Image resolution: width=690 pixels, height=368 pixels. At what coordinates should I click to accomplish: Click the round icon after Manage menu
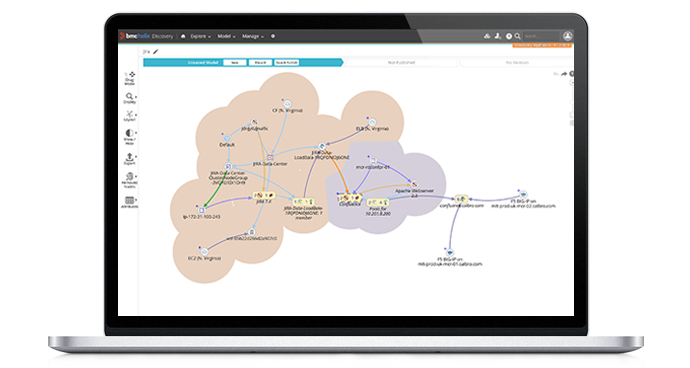click(x=273, y=36)
